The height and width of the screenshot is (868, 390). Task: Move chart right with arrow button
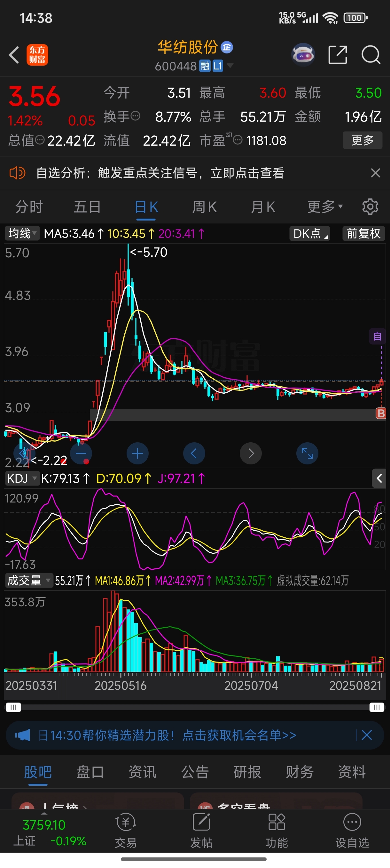(251, 454)
